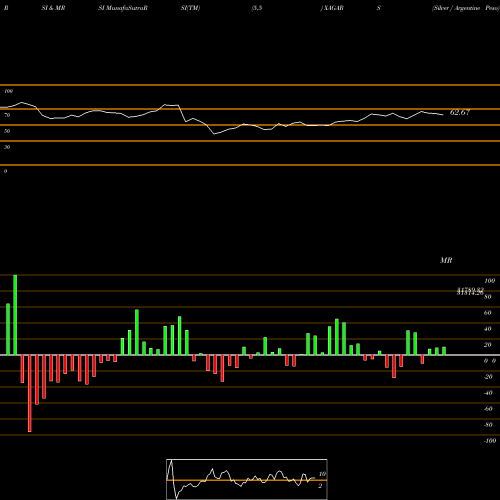500x500 pixels.
Task: Click the 'XAGAR' symbol text
Action: point(333,8)
